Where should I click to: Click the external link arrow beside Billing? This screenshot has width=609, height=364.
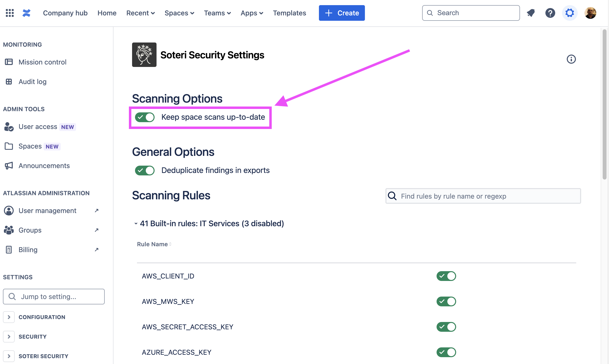click(x=97, y=250)
